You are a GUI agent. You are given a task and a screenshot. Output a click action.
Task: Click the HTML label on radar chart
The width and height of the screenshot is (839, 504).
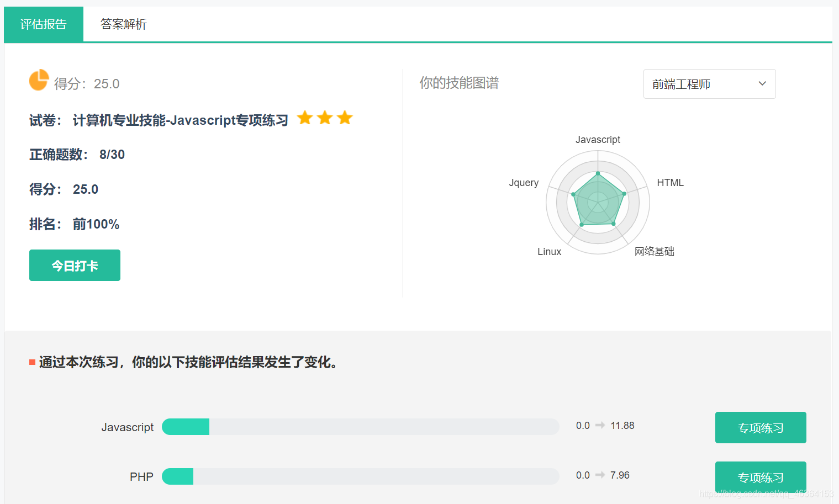click(670, 183)
